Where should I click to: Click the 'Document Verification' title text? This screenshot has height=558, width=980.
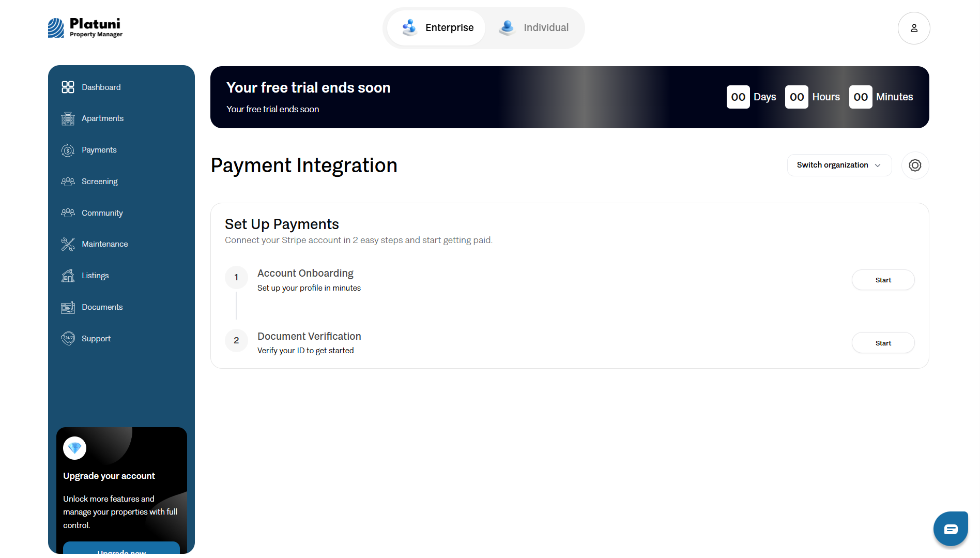coord(309,336)
